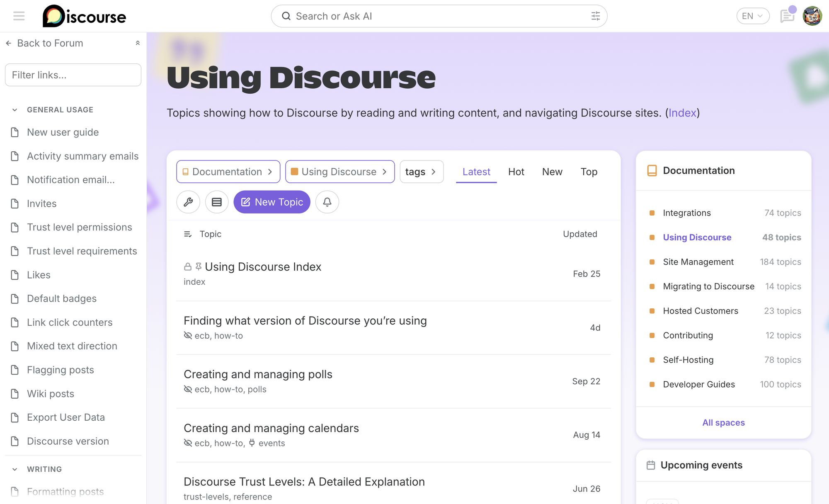Switch to the New tab
Screen dimensions: 829x504
552,172
